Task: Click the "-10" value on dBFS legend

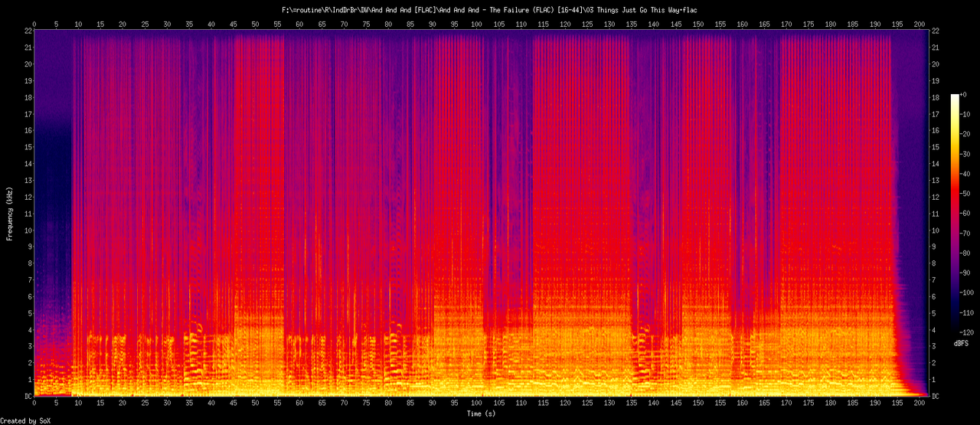Action: (x=966, y=113)
